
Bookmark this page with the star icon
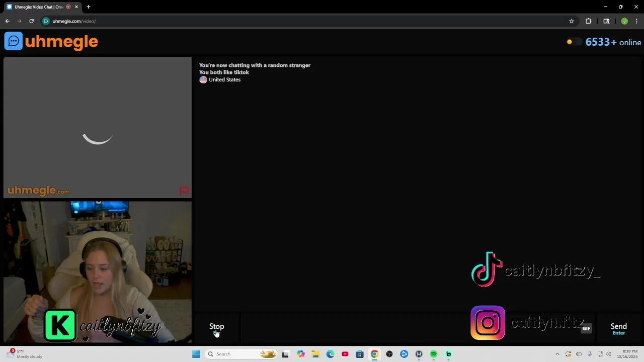pos(572,21)
